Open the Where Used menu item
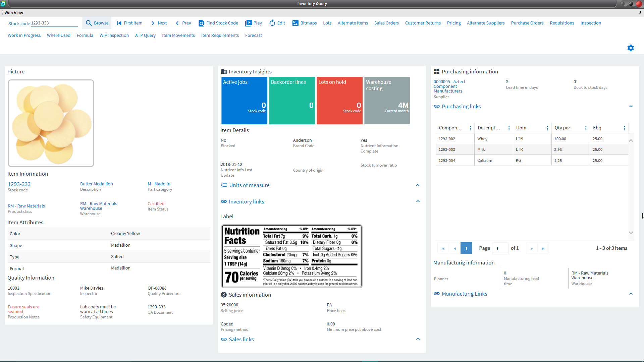Viewport: 644px width, 362px height. [59, 36]
